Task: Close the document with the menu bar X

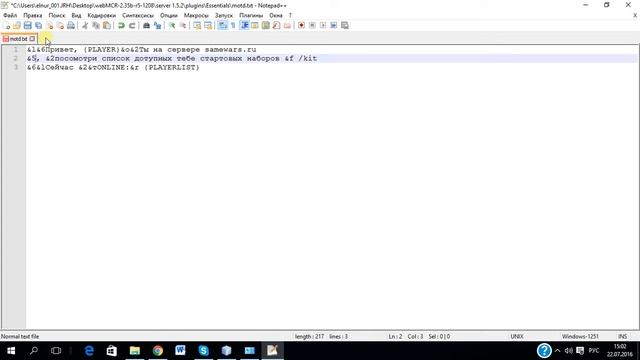Action: (x=635, y=15)
